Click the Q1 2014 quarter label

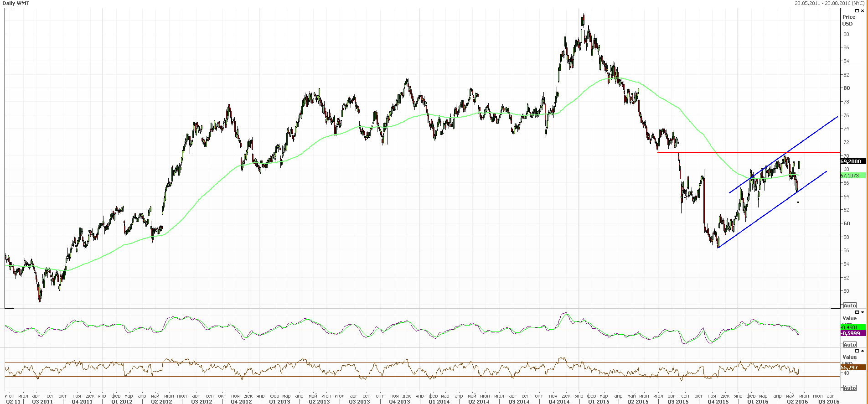click(439, 402)
